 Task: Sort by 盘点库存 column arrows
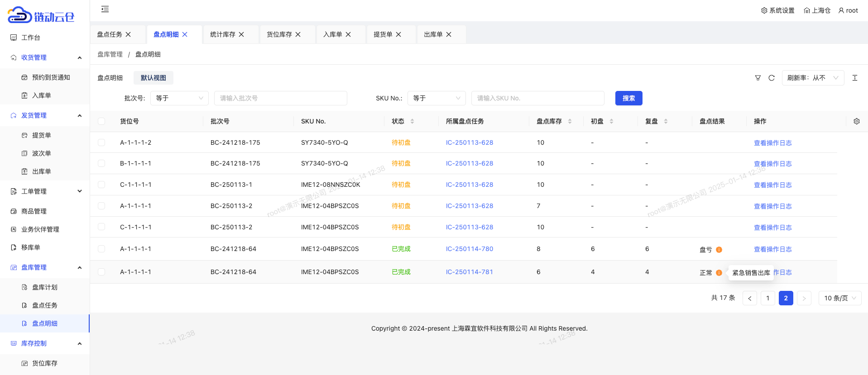pyautogui.click(x=570, y=121)
